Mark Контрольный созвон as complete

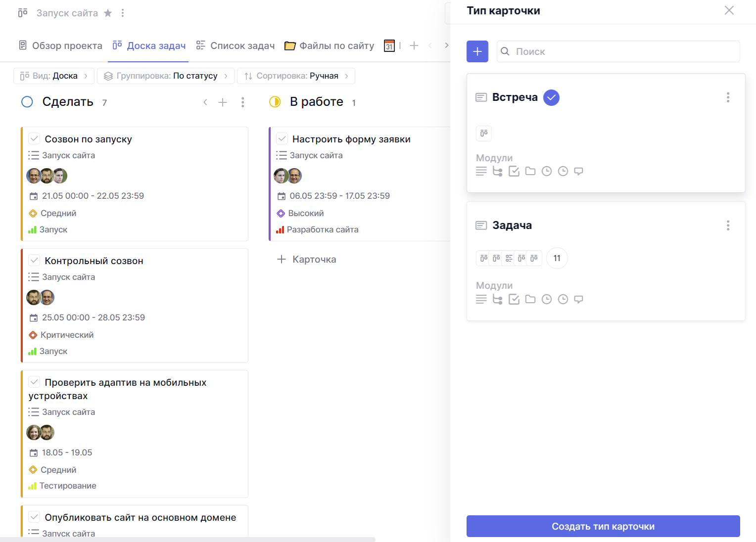pyautogui.click(x=34, y=260)
